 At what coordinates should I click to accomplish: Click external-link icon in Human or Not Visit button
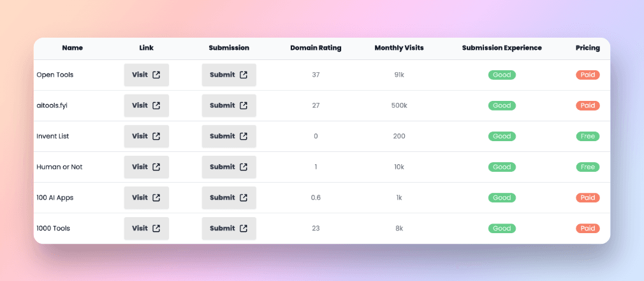[x=156, y=167]
